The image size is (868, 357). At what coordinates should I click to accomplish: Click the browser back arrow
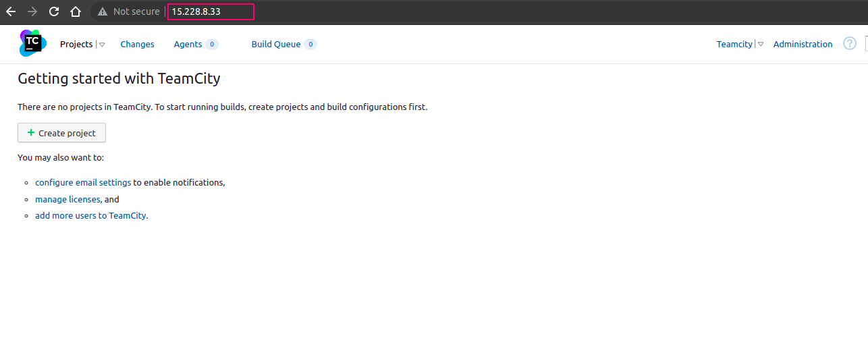(11, 11)
